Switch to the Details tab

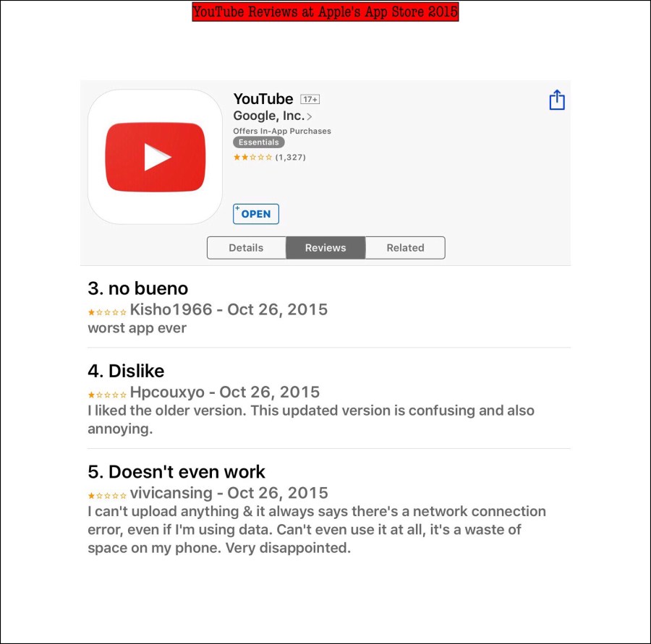click(246, 248)
